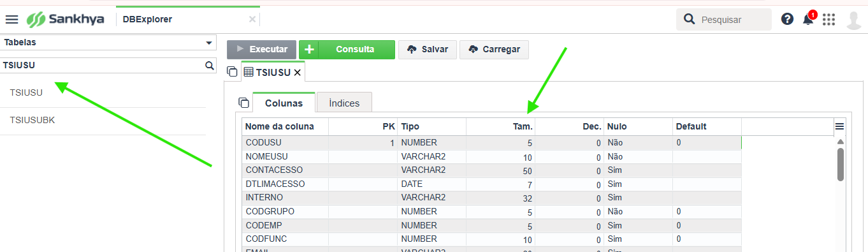The image size is (868, 252).
Task: Open the user profile avatar
Action: (854, 20)
